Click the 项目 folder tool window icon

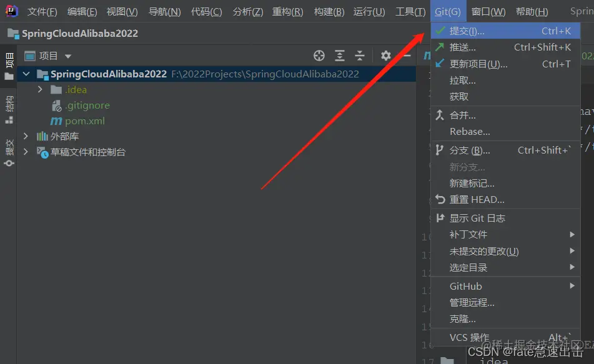(x=8, y=61)
